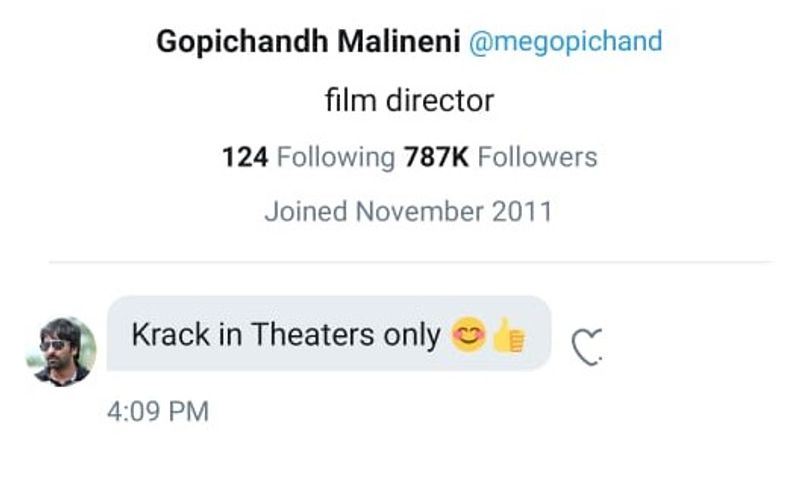Click the 4:09 PM message timestamp
The image size is (800, 491).
point(158,412)
